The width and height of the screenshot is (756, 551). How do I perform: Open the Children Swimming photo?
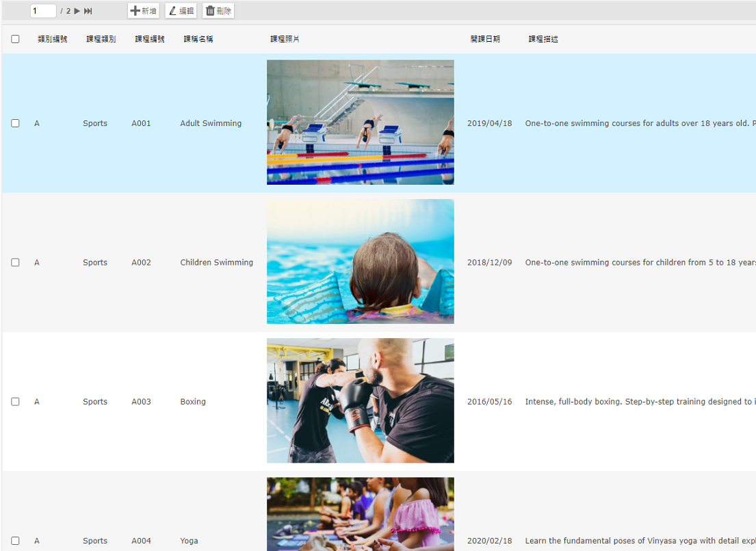(x=360, y=261)
